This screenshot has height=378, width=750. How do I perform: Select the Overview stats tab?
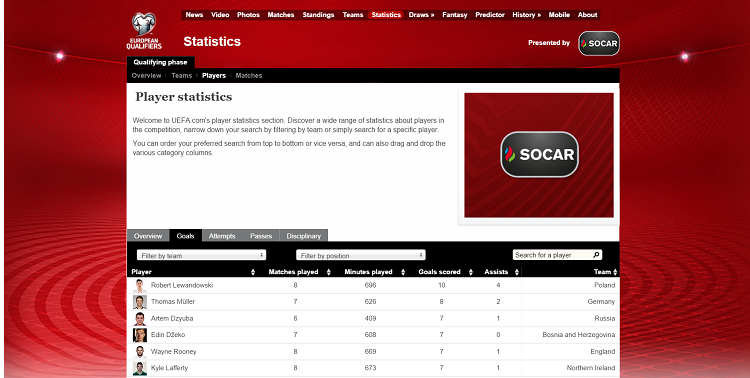[x=148, y=236]
